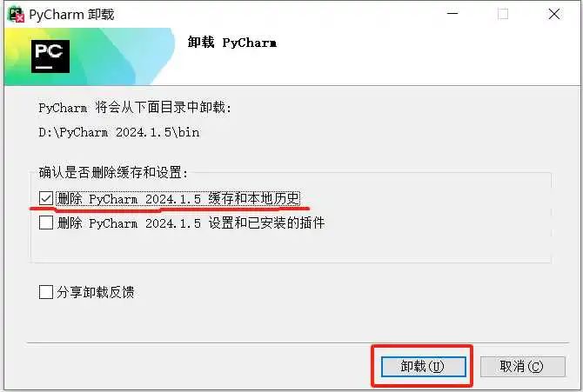Start uninstall with 卸载(U) button
The height and width of the screenshot is (392, 583).
click(424, 367)
